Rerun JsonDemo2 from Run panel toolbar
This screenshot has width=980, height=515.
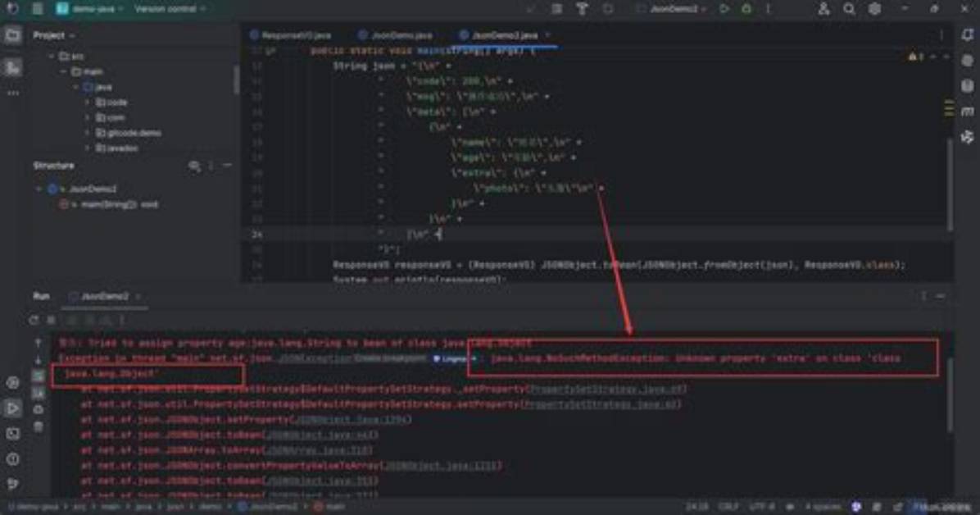click(34, 320)
